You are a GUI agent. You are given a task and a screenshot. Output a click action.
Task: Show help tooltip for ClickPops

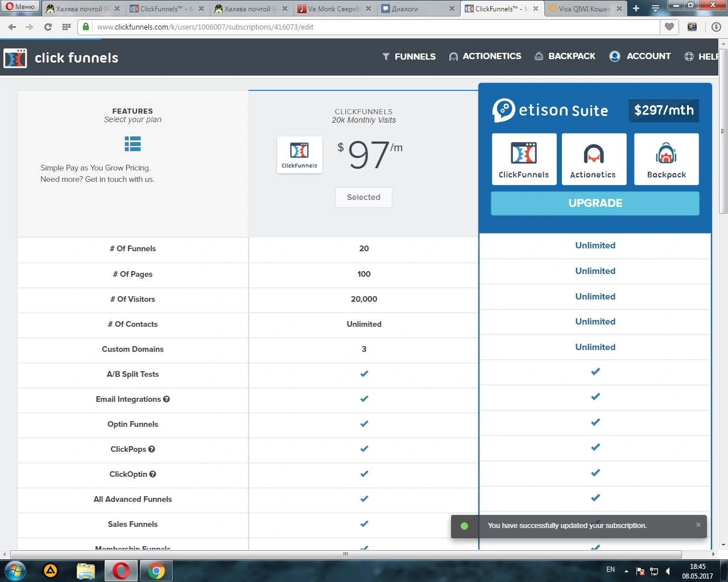pyautogui.click(x=152, y=449)
